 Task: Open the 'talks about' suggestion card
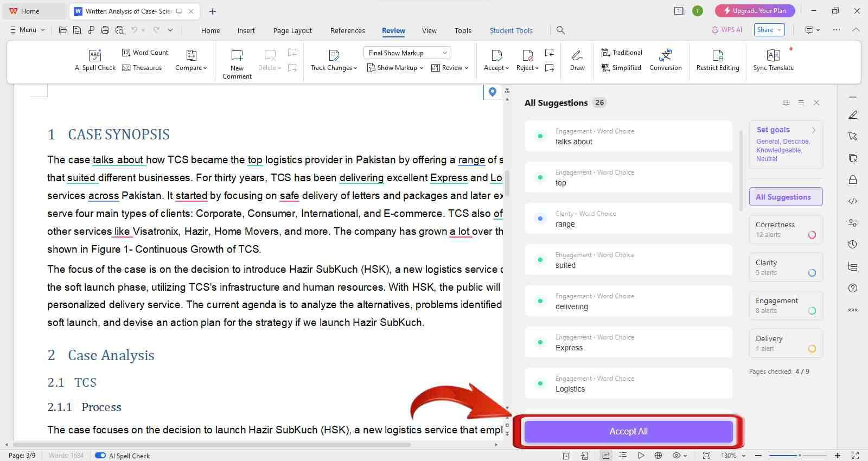coord(628,136)
